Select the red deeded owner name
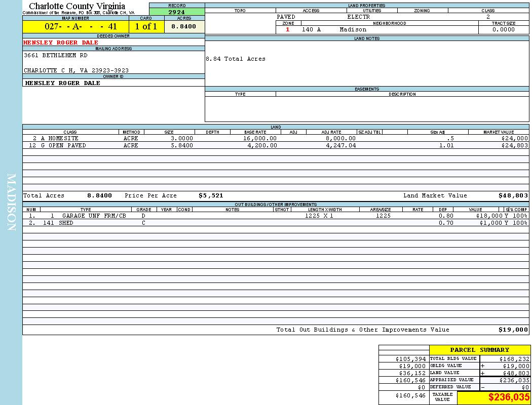532x405 pixels. pos(61,43)
